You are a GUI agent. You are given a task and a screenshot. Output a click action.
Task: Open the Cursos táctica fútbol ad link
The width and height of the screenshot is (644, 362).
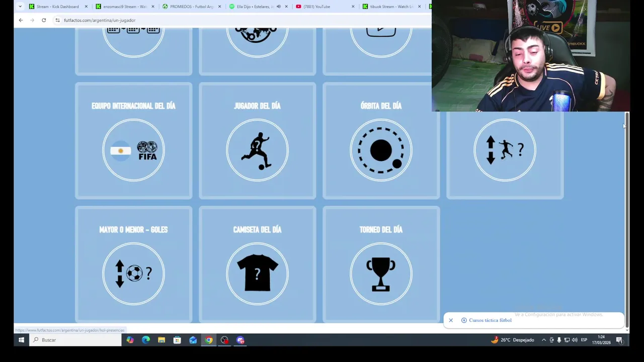(x=490, y=320)
